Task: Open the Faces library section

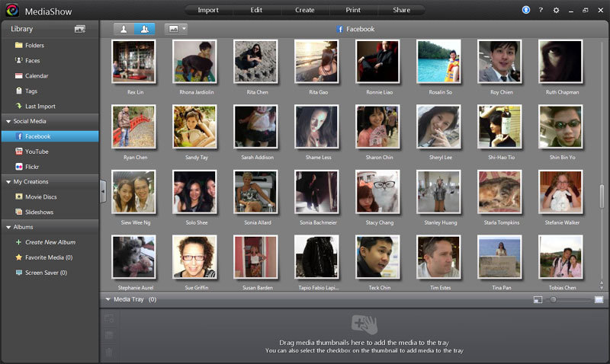Action: click(x=32, y=61)
